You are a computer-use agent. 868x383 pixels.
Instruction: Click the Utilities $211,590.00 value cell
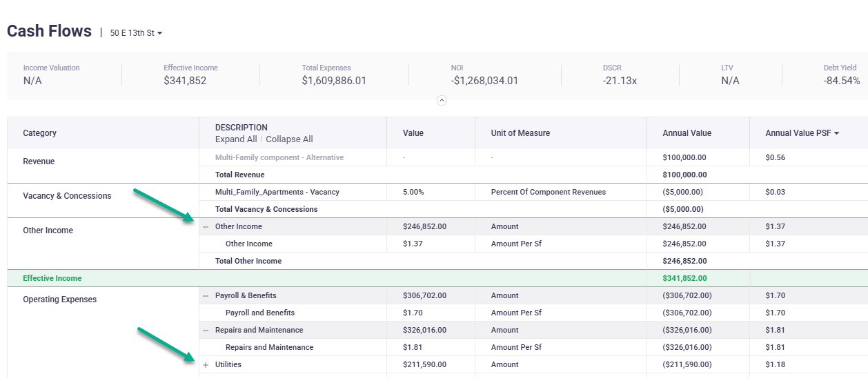tap(424, 365)
